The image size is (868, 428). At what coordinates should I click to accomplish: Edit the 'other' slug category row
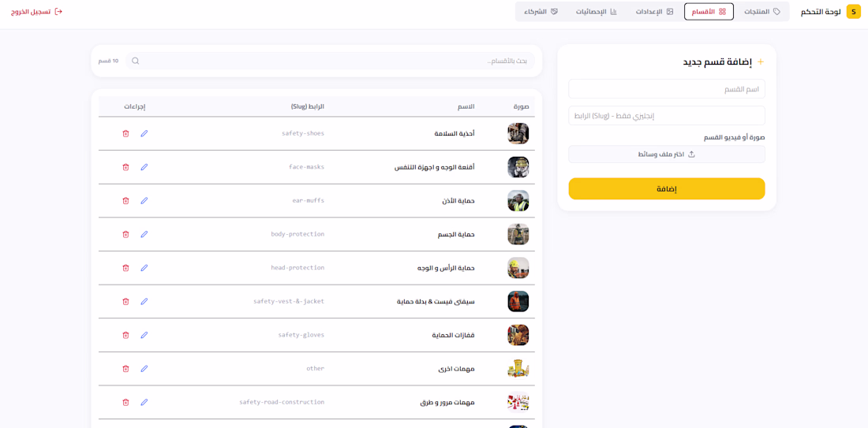point(144,368)
